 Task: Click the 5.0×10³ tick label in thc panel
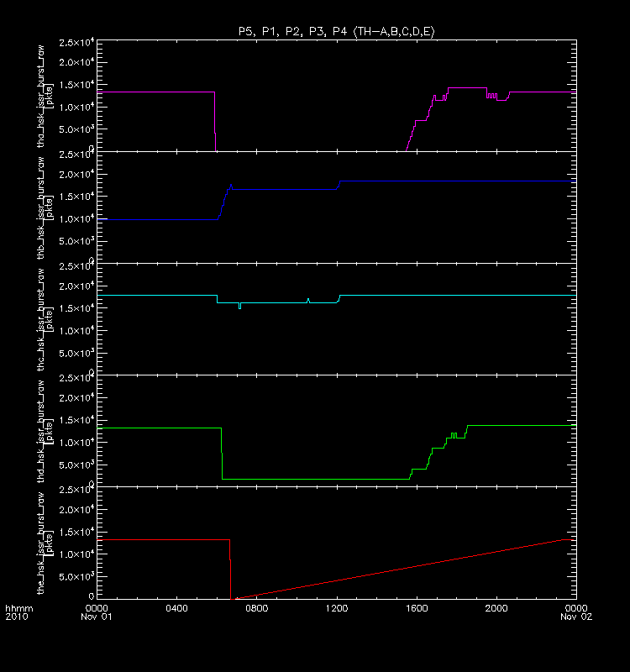tap(76, 353)
